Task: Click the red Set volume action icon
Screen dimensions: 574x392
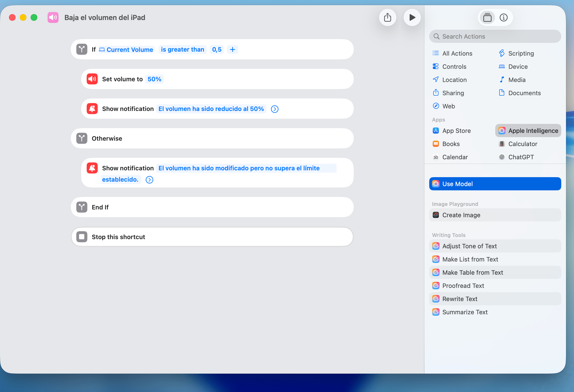Action: point(92,79)
